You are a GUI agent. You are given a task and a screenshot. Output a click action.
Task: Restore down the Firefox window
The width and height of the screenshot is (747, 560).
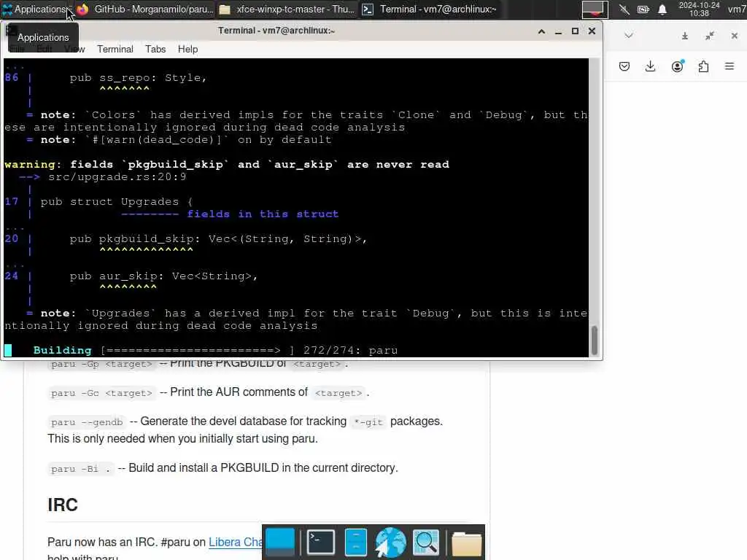coord(710,36)
